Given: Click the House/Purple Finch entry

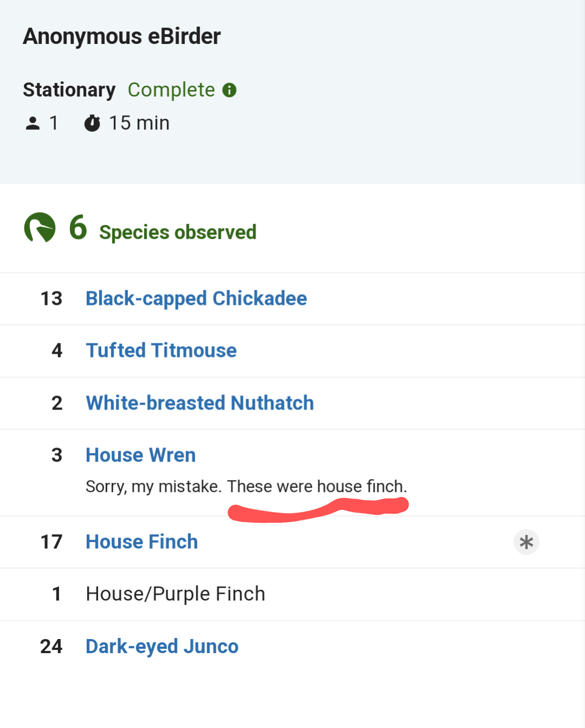Looking at the screenshot, I should 175,594.
